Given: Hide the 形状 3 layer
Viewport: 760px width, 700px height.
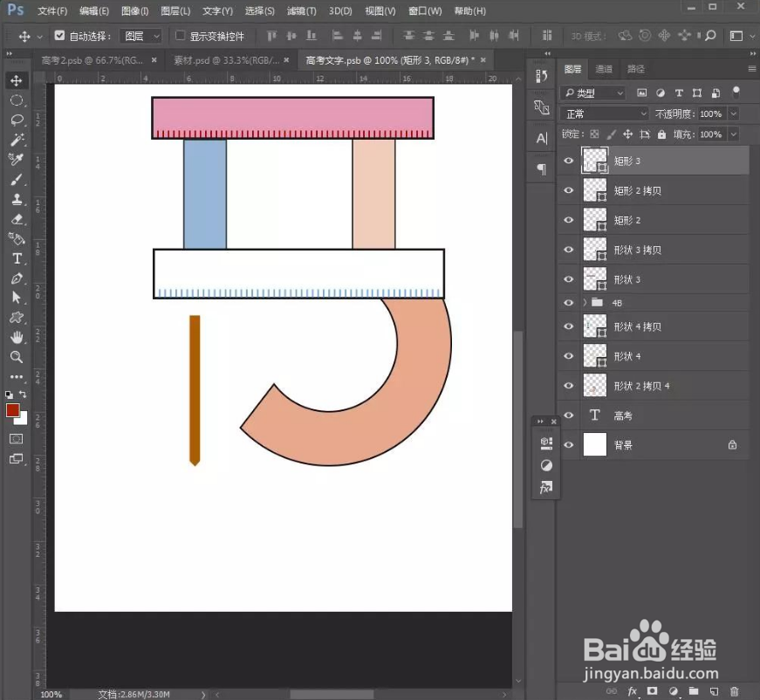Looking at the screenshot, I should (569, 279).
